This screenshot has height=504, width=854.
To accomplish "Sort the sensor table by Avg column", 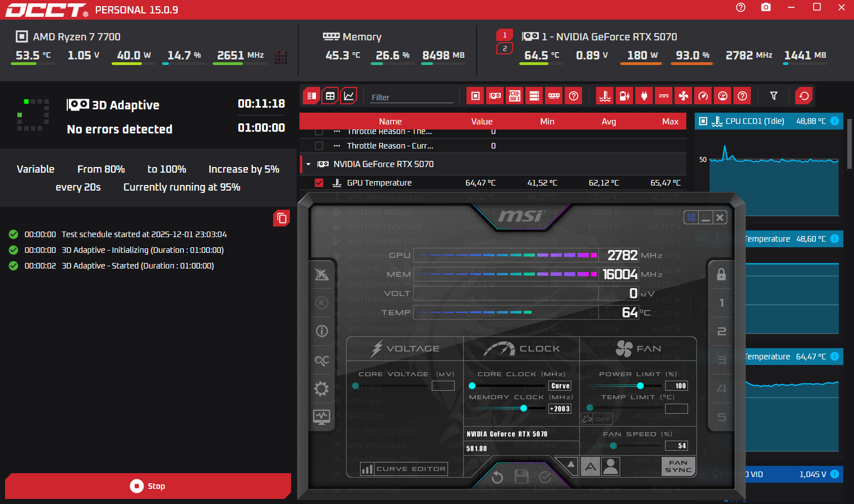I will point(609,122).
